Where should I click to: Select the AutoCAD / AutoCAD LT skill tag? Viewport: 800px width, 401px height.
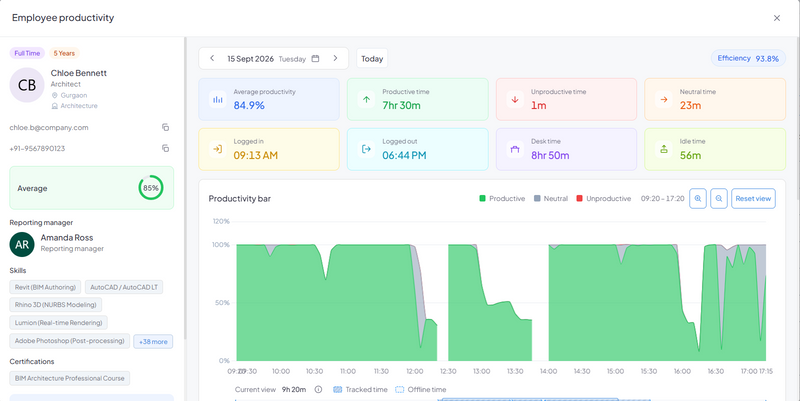click(x=124, y=287)
